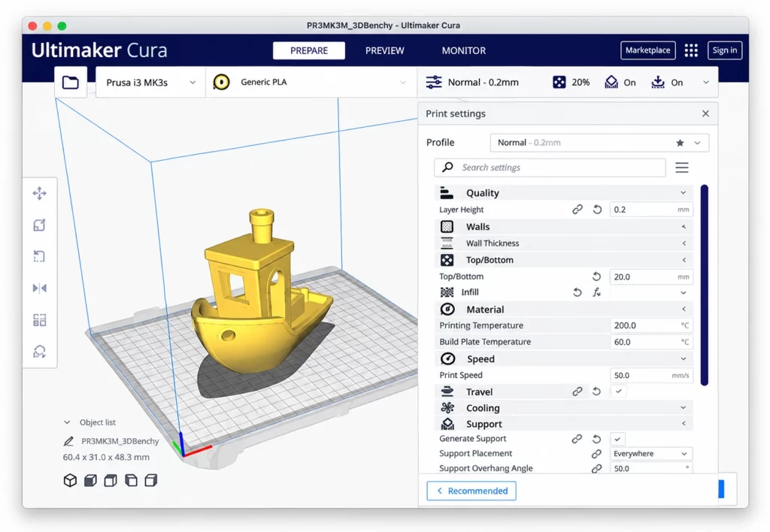Select the Scale tool in left toolbar
The image size is (770, 532).
40,225
